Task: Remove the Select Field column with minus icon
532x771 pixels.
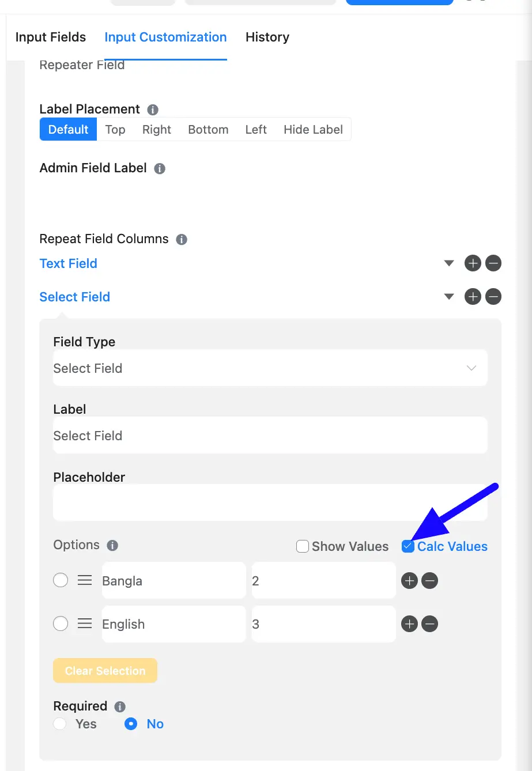Action: click(493, 297)
